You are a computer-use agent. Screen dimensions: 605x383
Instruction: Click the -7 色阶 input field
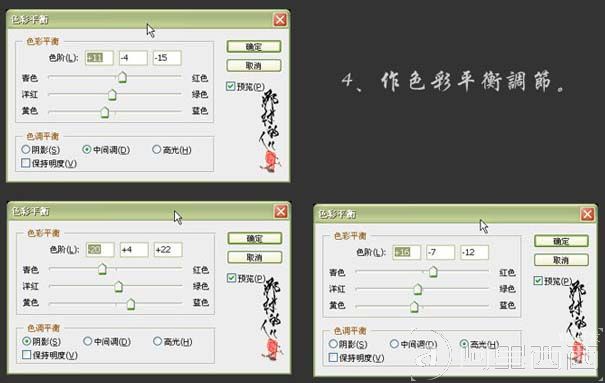(440, 252)
